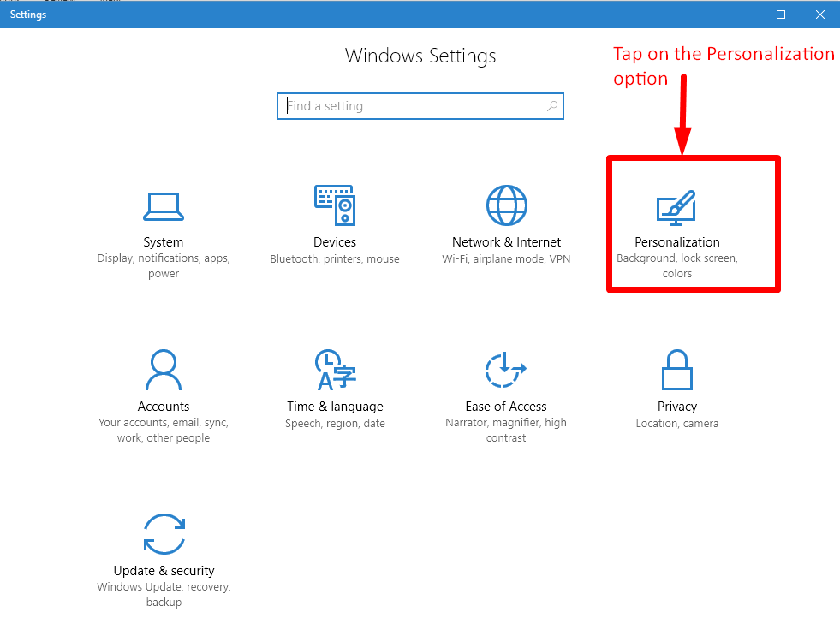Select the Update & security label
Viewport: 840px width, 618px height.
point(164,571)
